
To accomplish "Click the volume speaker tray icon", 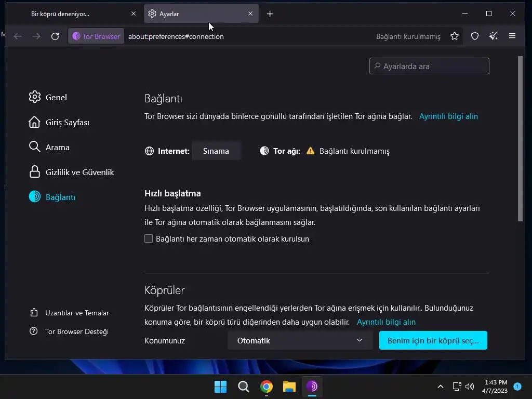I will click(470, 387).
